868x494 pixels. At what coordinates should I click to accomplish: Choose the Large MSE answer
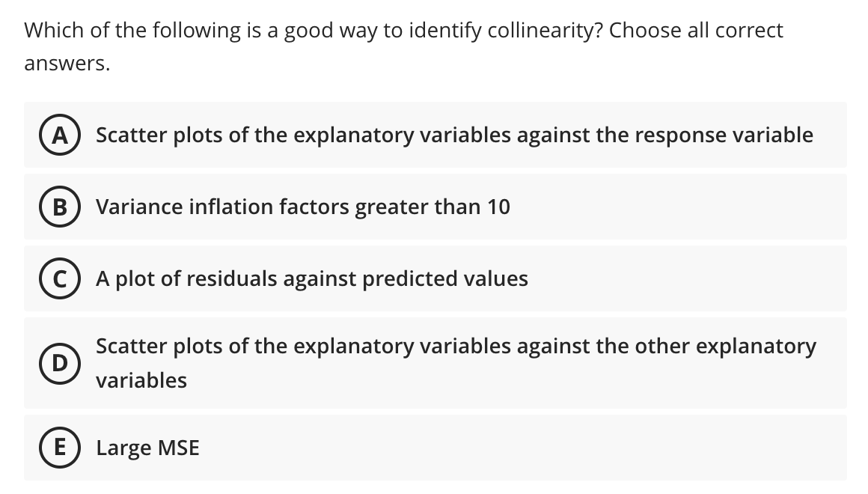pos(147,448)
